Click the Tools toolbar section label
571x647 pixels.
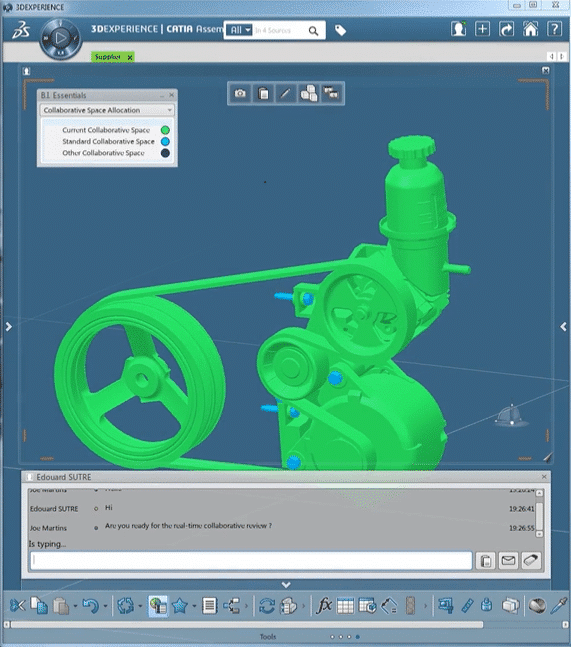268,637
